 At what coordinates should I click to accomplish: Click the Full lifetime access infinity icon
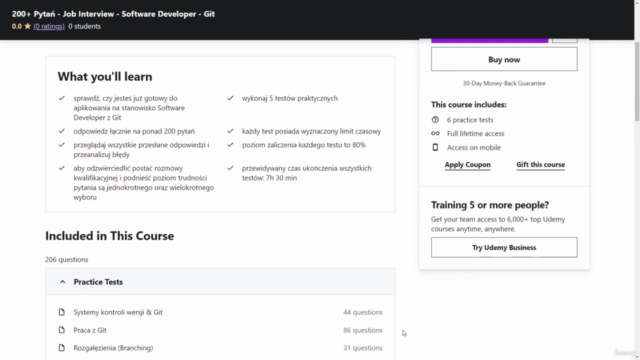pos(435,133)
